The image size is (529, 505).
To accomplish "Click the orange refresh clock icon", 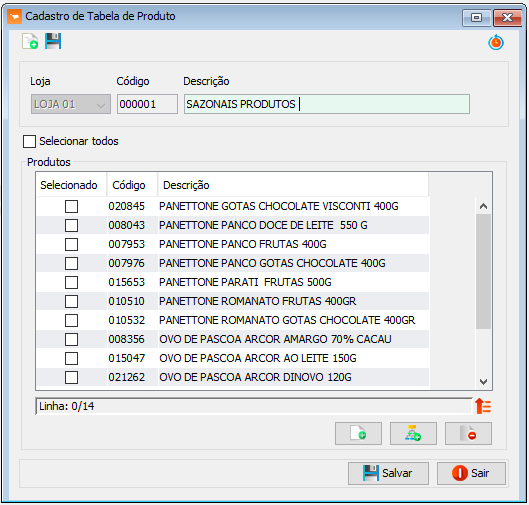I will tap(496, 43).
